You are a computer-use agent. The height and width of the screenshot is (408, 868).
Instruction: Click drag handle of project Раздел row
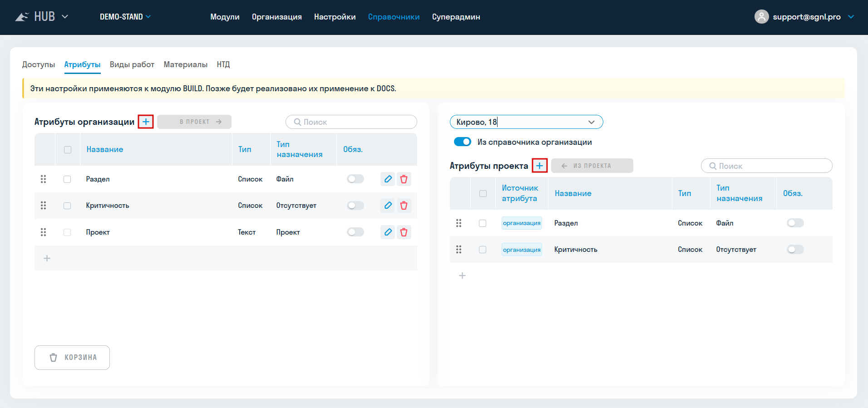[459, 223]
